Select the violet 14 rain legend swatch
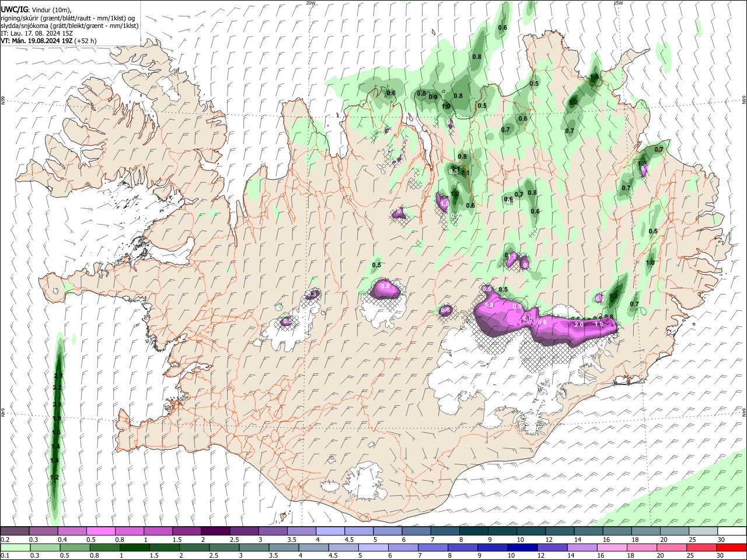 pos(582,547)
